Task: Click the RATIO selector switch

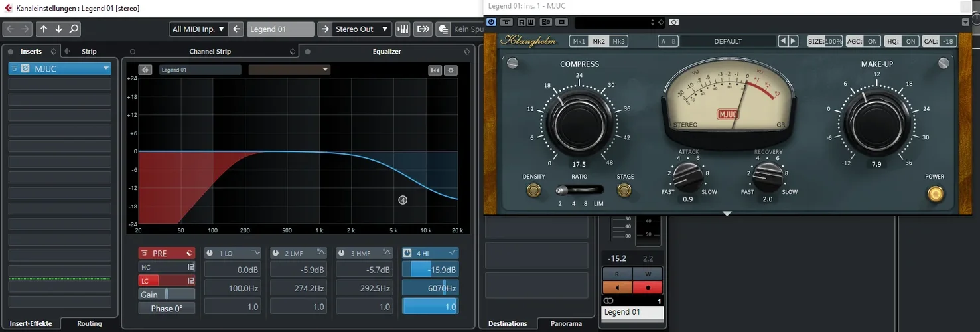Action: (x=579, y=191)
